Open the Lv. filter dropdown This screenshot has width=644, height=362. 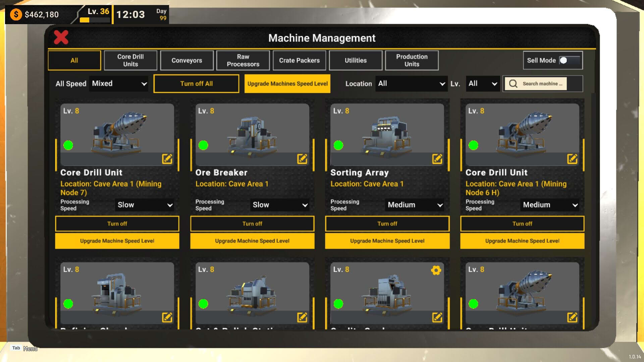click(483, 83)
